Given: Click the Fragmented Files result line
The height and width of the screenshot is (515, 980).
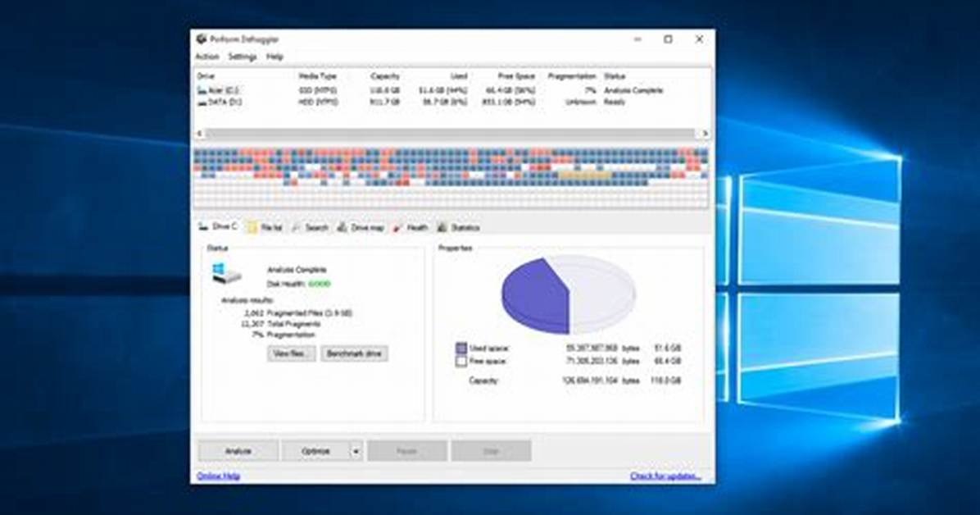Looking at the screenshot, I should pos(298,313).
